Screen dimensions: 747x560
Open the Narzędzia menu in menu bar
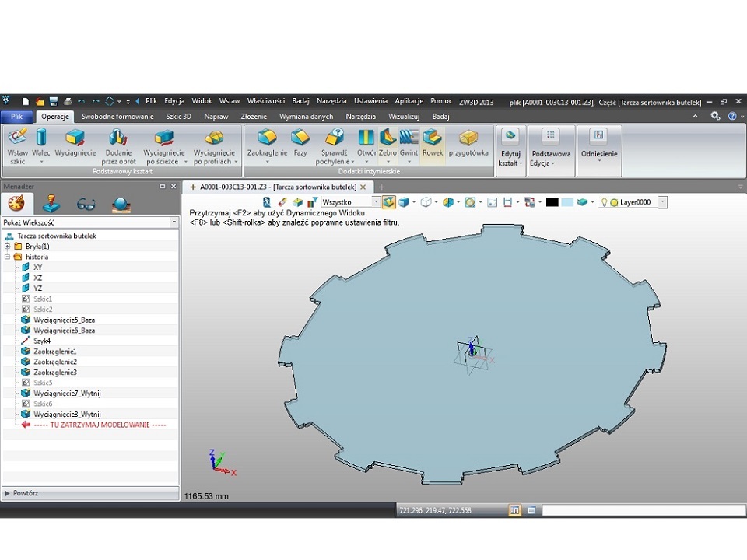pos(331,101)
